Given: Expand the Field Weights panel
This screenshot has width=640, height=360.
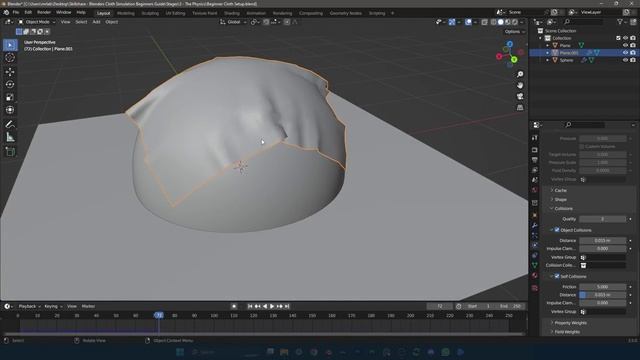Looking at the screenshot, I should point(567,332).
